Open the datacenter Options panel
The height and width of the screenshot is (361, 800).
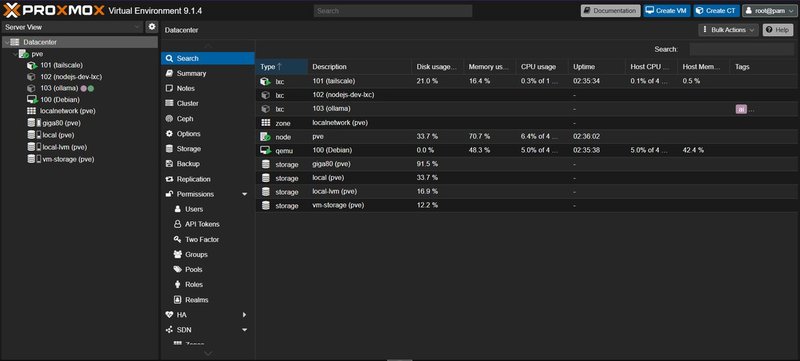[208, 134]
